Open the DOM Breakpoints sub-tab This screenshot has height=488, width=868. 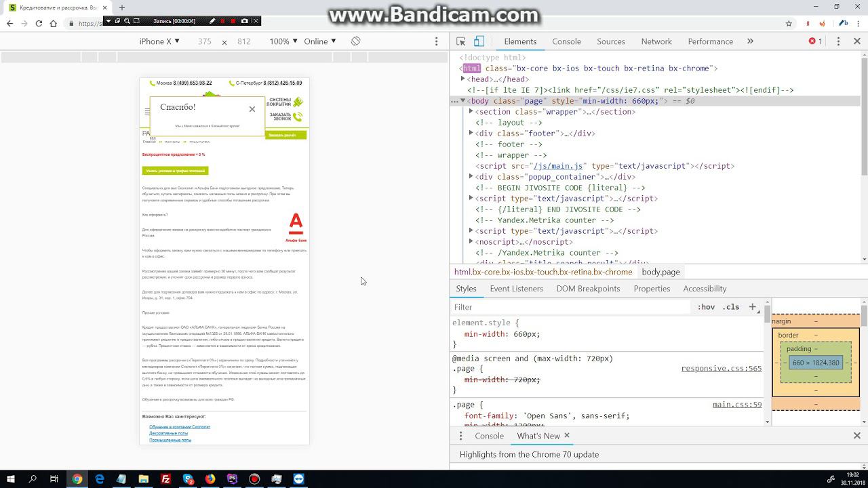(588, 289)
